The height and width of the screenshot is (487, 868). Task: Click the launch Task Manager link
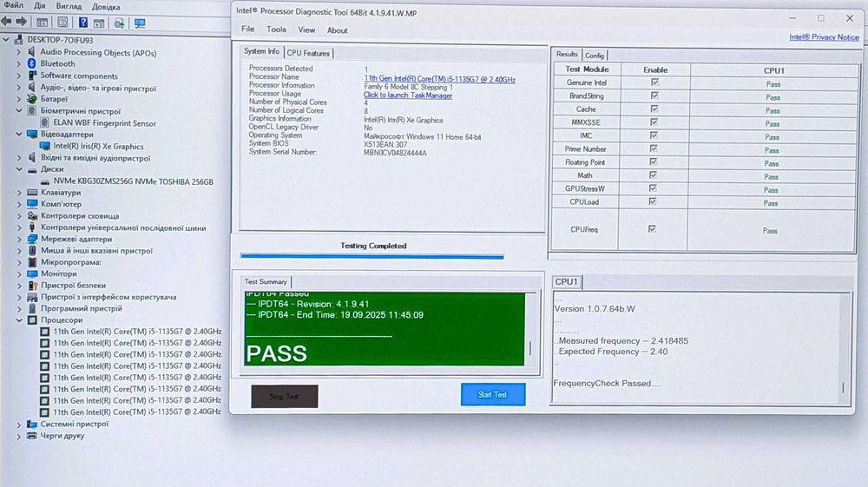coord(408,95)
